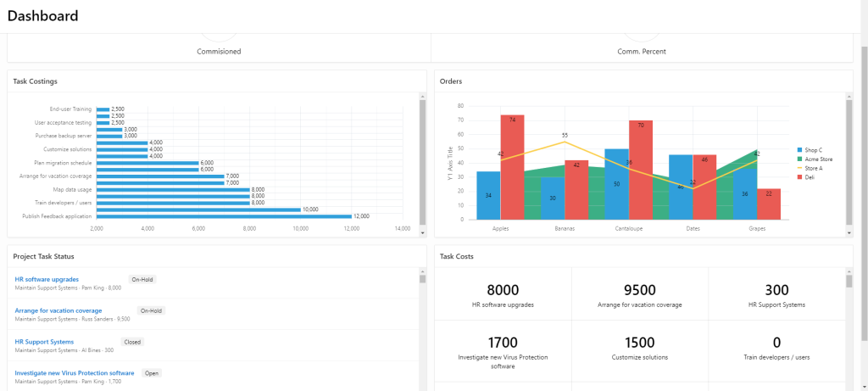868x391 pixels.
Task: Click the Publish Feedback application 12,000 bar
Action: (x=224, y=216)
